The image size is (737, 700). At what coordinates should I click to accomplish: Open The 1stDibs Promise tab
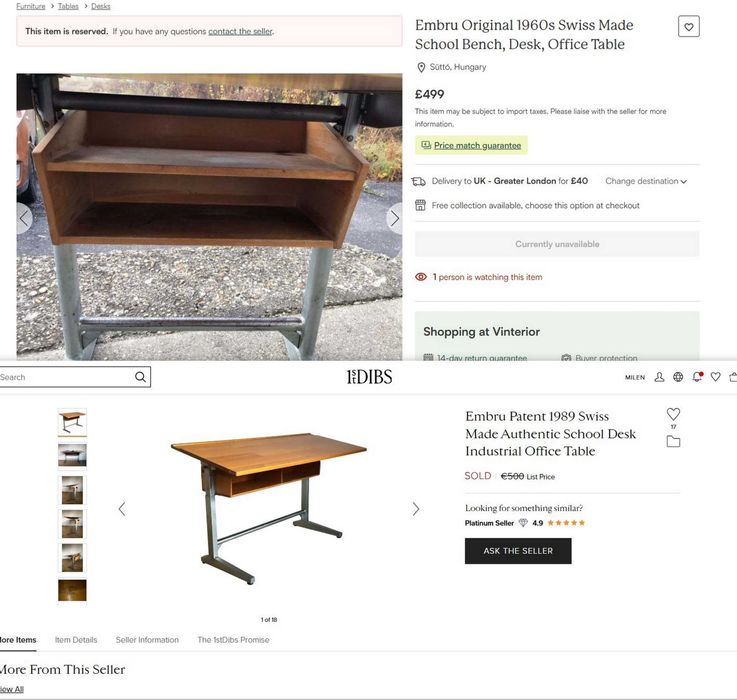coord(233,640)
